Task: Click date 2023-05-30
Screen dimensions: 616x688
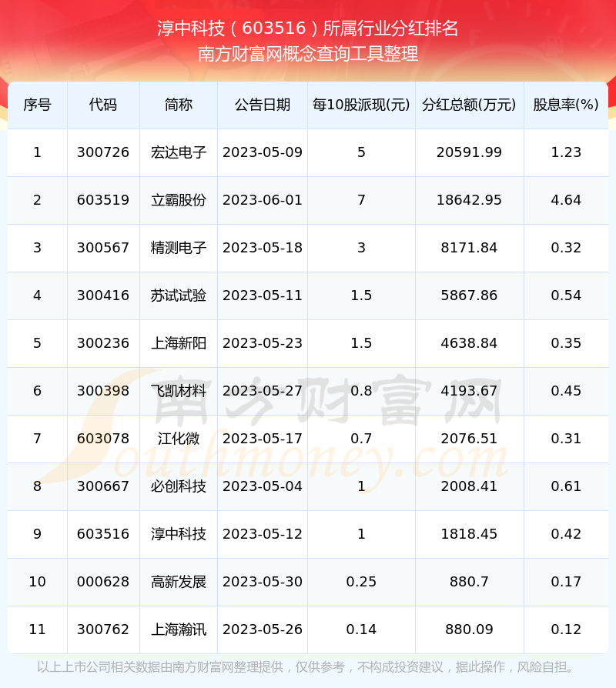Action: point(263,582)
